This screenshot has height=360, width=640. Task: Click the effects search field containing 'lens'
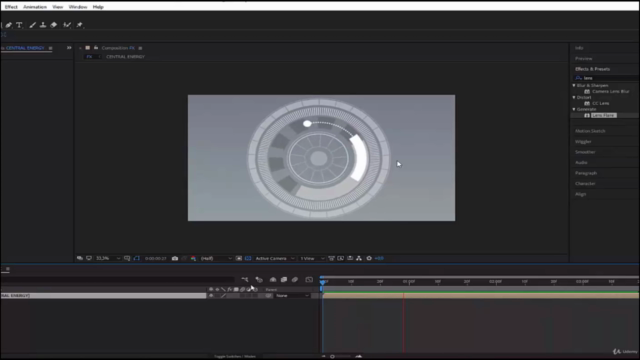(x=606, y=78)
